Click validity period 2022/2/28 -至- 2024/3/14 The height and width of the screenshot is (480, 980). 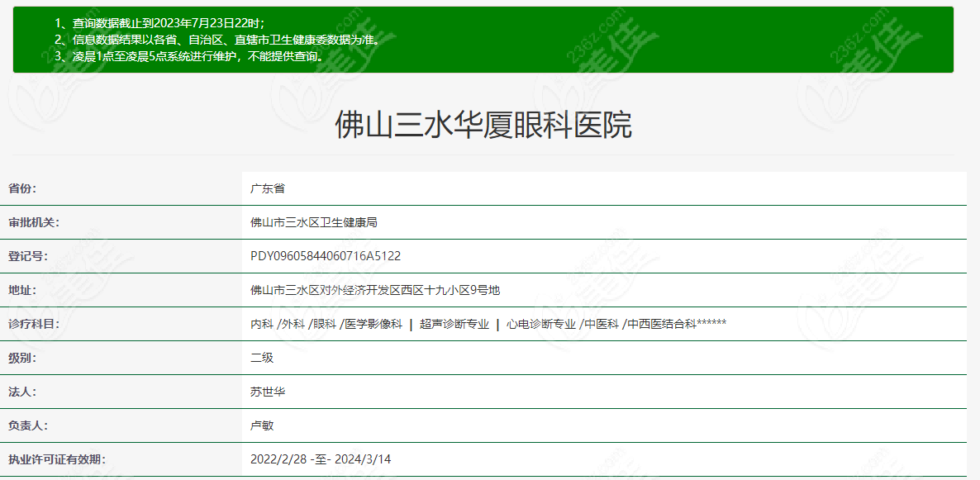pos(321,459)
